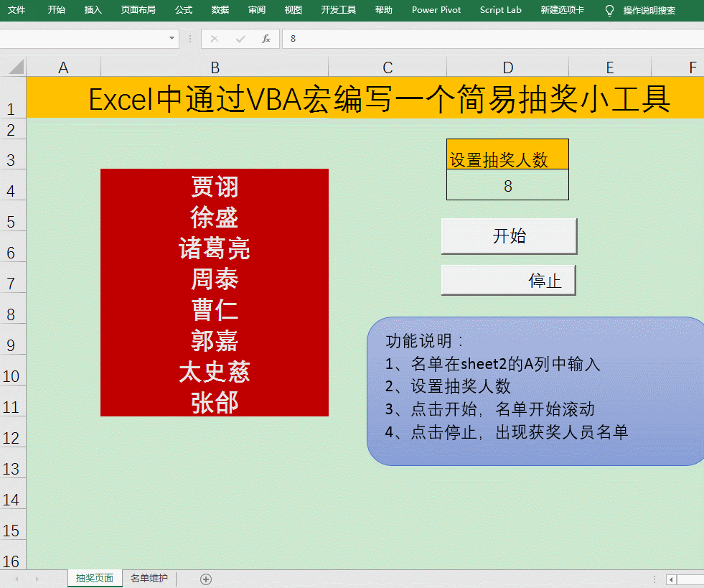Click the 设置抽奖人数 label cell
Image resolution: width=704 pixels, height=588 pixels.
point(507,154)
